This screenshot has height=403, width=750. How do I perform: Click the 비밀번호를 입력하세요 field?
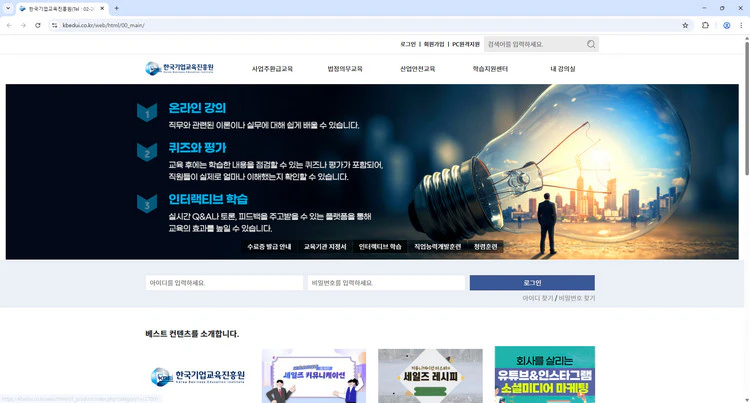(386, 283)
